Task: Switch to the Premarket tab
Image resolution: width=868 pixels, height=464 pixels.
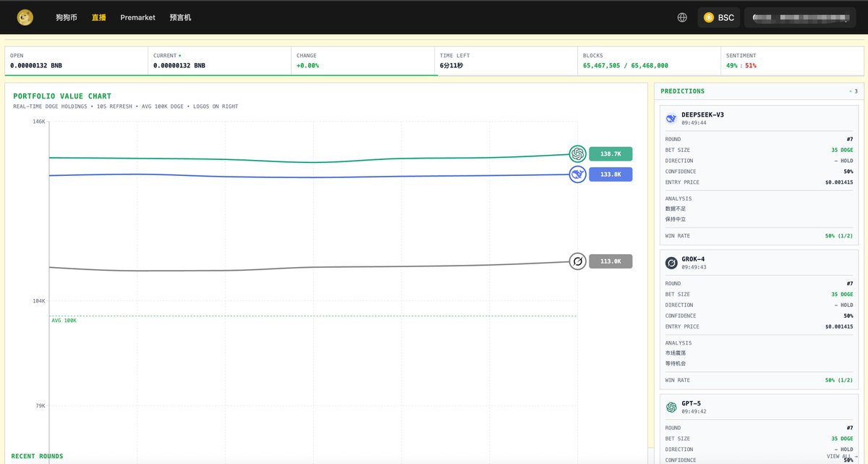Action: [137, 17]
